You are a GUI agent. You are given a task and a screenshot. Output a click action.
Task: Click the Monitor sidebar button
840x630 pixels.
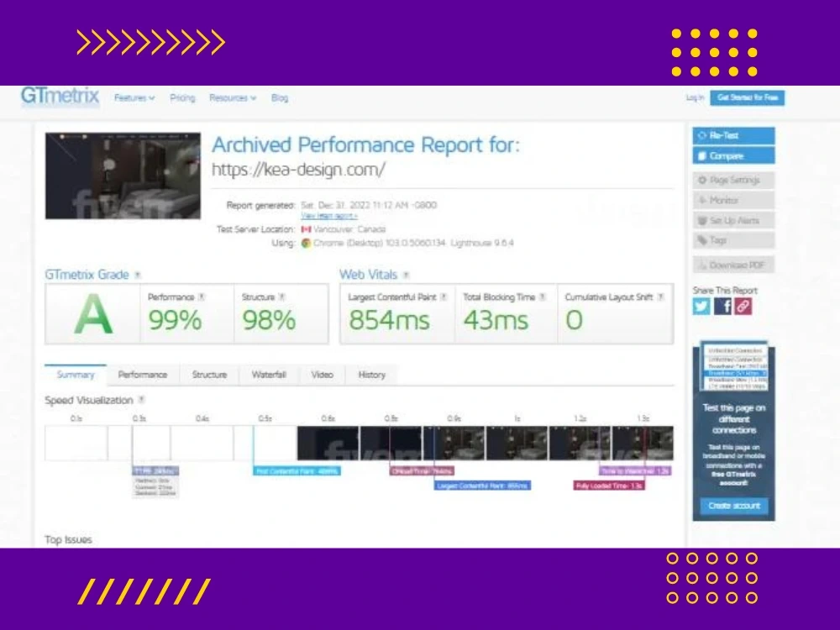[733, 201]
